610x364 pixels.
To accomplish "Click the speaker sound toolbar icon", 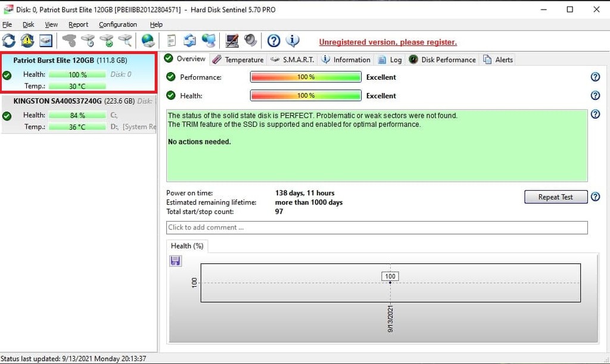I will (251, 41).
